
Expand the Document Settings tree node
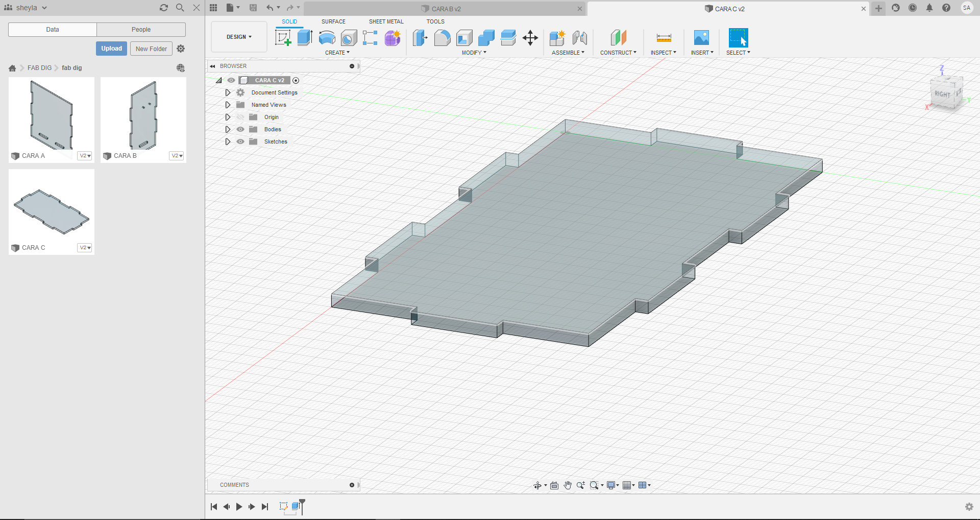tap(228, 92)
